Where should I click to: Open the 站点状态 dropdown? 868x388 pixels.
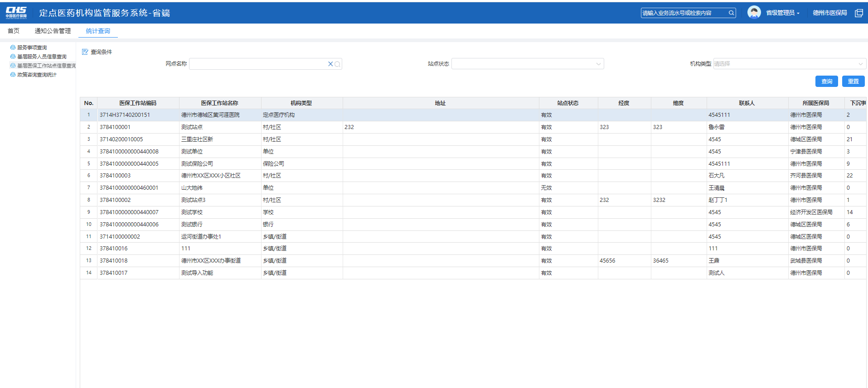pos(527,64)
